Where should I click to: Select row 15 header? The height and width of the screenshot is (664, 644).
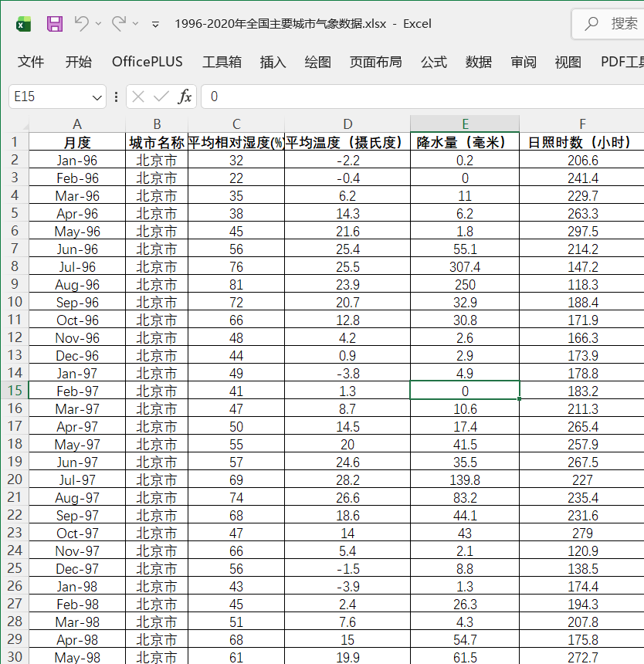coord(15,390)
